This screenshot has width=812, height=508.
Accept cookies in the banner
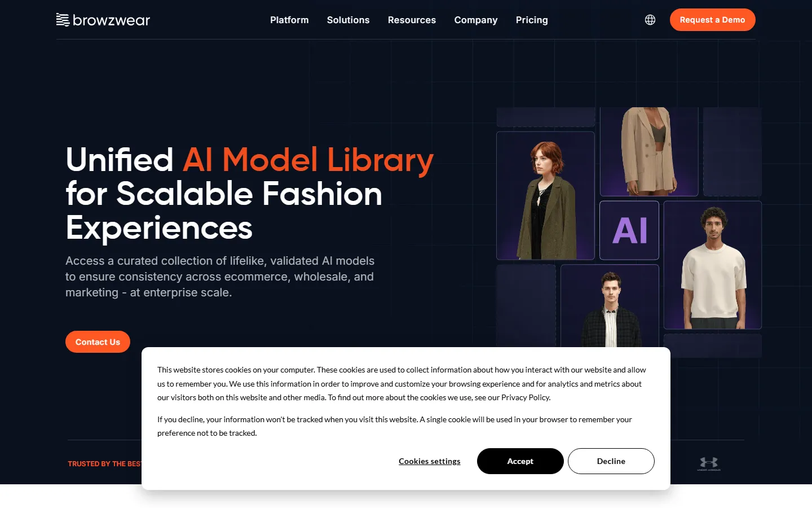520,461
